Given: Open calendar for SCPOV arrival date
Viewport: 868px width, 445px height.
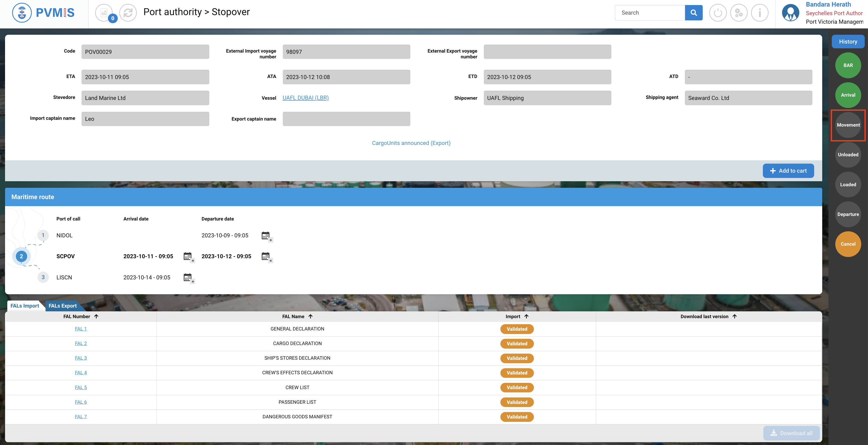Looking at the screenshot, I should coord(188,256).
